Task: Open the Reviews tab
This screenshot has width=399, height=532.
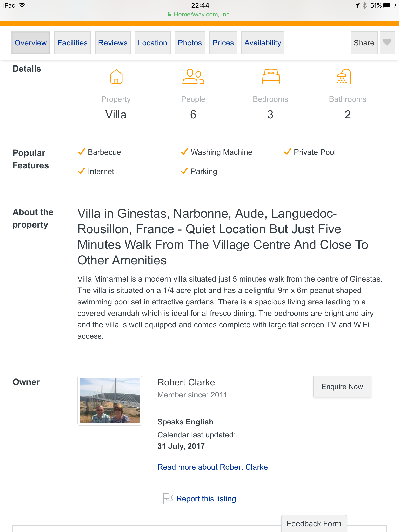Action: [113, 43]
